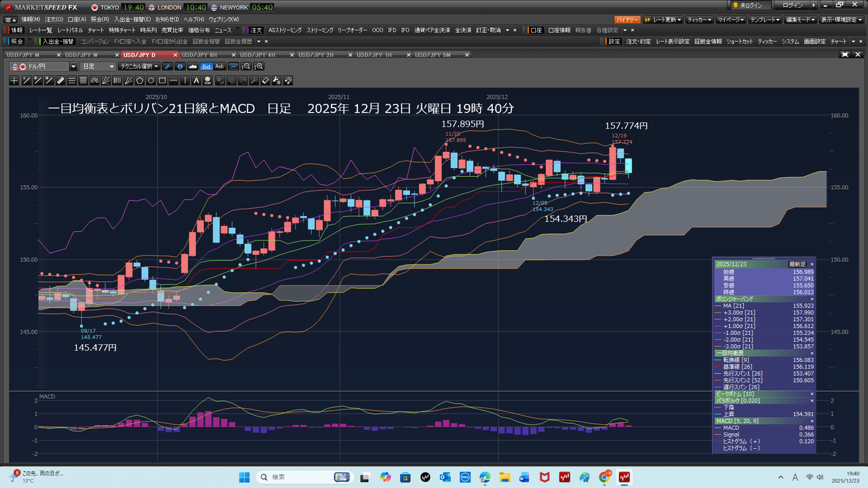The height and width of the screenshot is (488, 868).
Task: Click the horizontal zoom-in magnifier icon
Action: point(258,66)
